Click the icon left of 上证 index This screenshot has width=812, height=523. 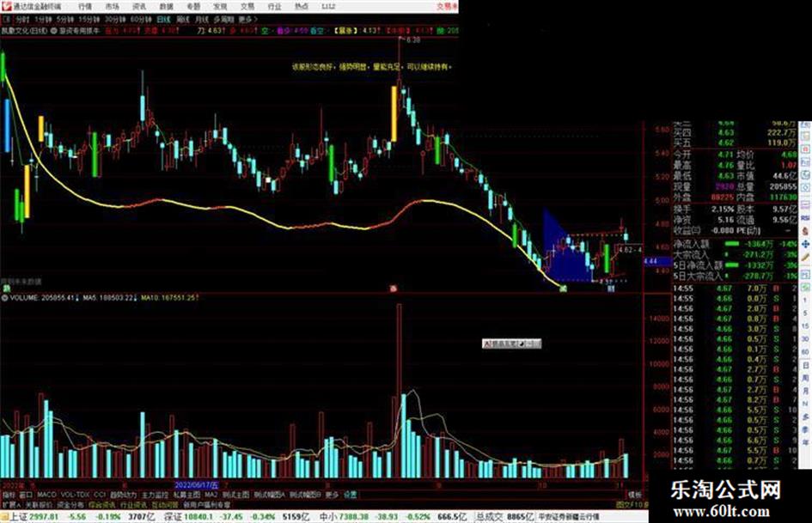pyautogui.click(x=4, y=517)
